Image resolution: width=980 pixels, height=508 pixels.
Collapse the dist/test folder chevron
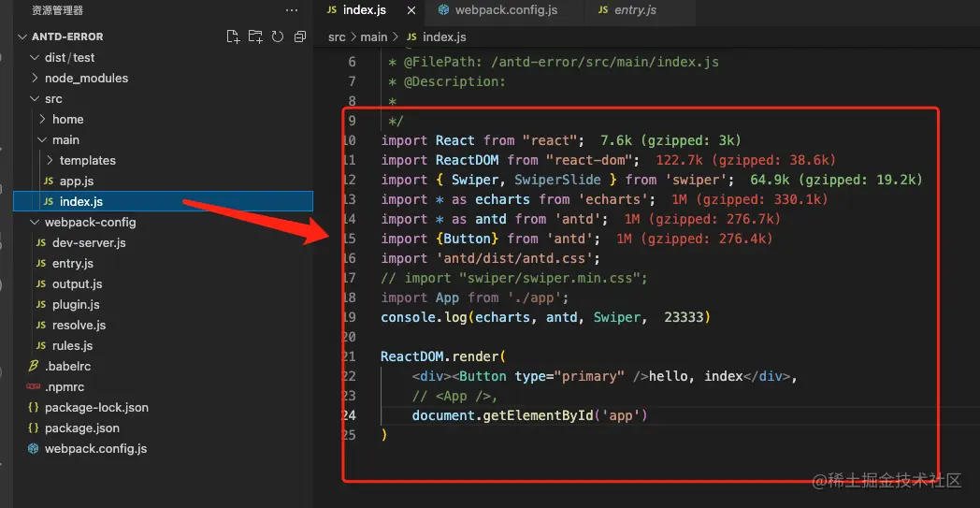[x=35, y=58]
